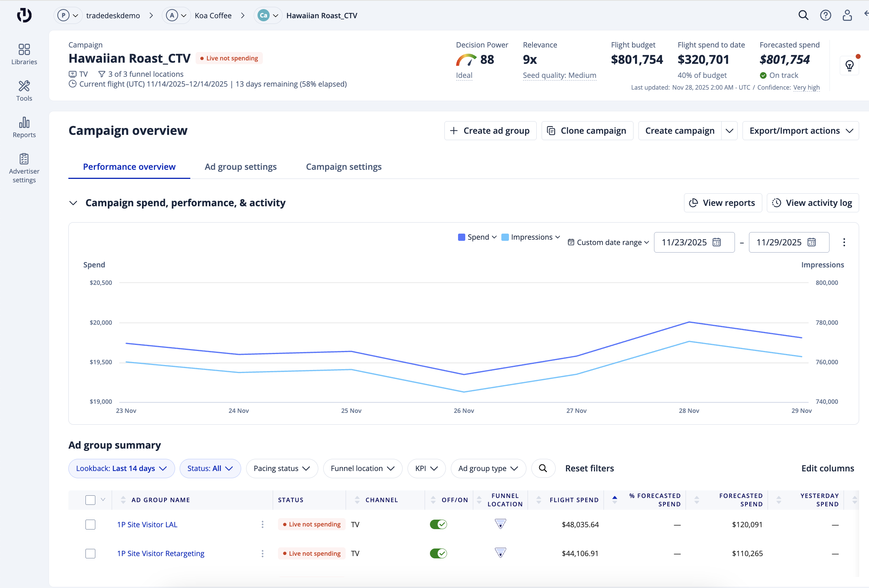The width and height of the screenshot is (869, 588).
Task: Click the lightbulb insights icon
Action: (x=850, y=66)
